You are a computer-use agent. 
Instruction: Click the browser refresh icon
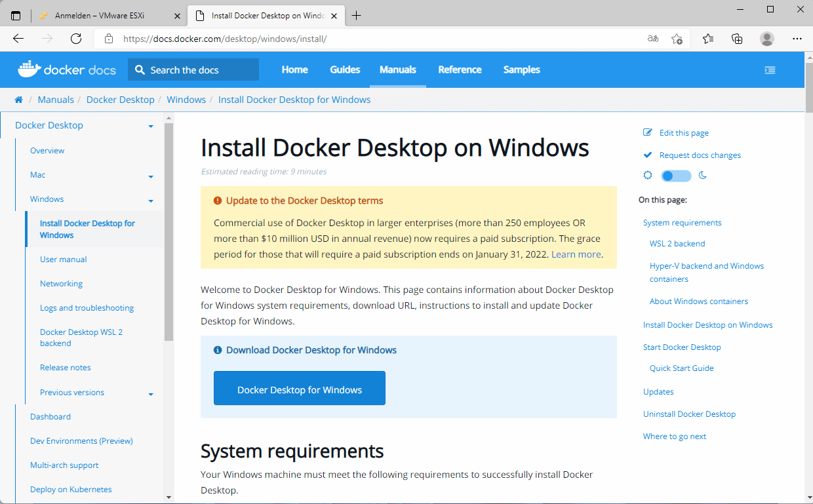click(x=76, y=39)
